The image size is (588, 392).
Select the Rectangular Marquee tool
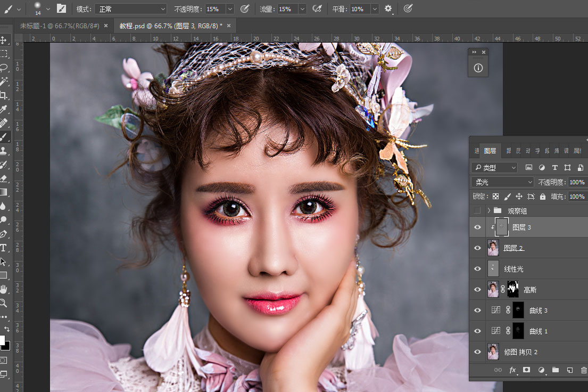pos(4,54)
